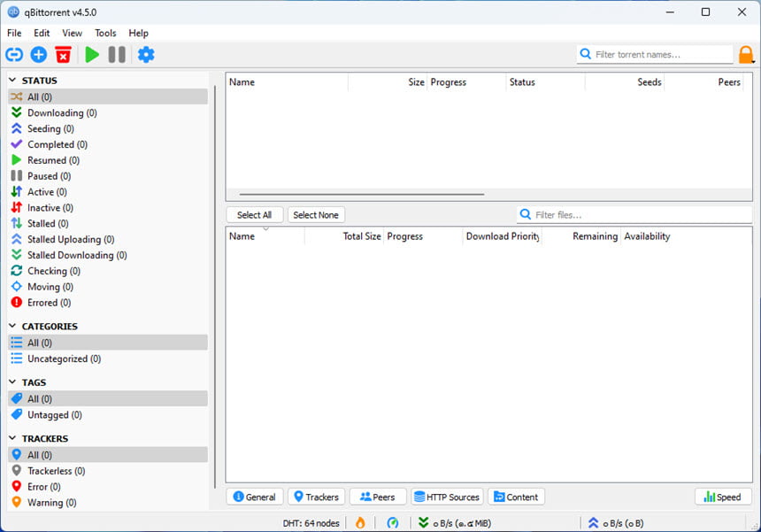Sort torrents by Seeds column header
This screenshot has height=532, width=761.
point(624,82)
